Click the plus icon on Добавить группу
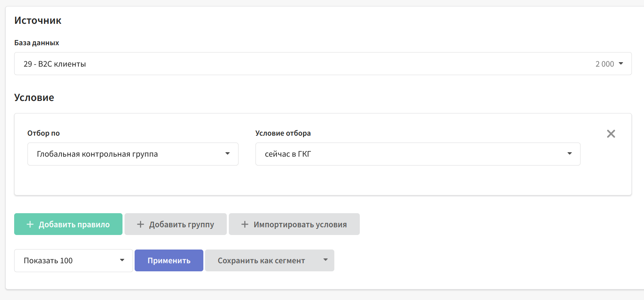Viewport: 644px width, 300px height. [x=140, y=224]
